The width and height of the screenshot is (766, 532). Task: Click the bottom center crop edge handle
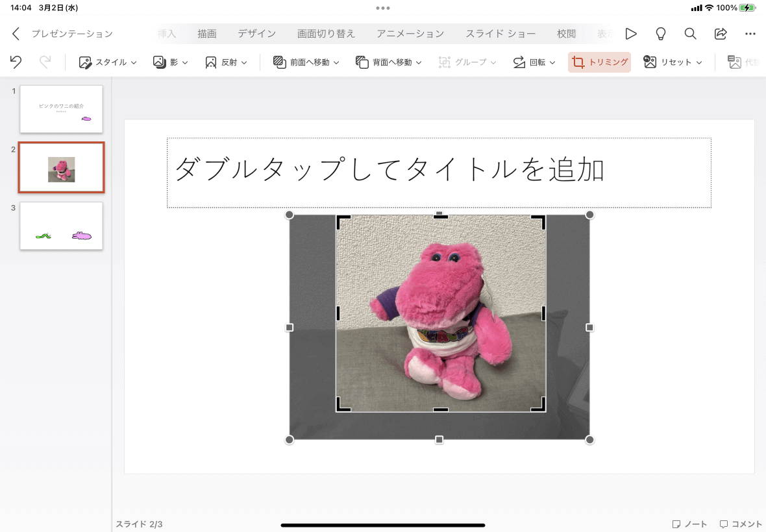click(441, 410)
